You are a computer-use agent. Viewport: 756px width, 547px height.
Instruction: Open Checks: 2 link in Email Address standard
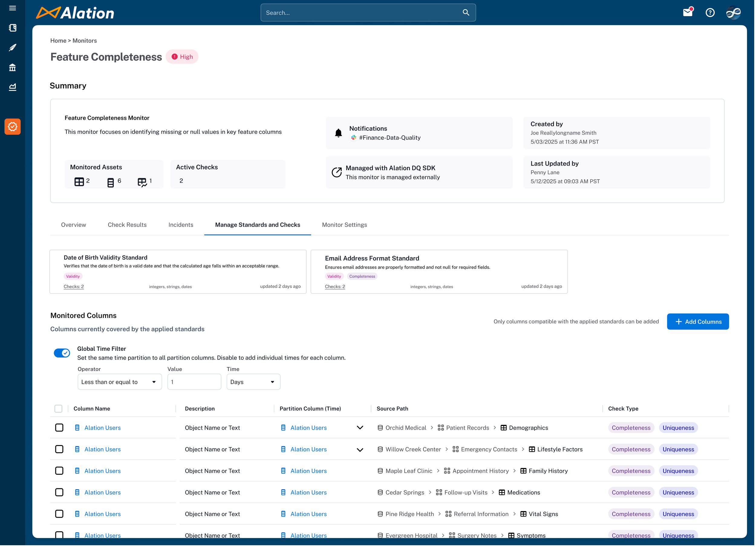click(x=335, y=287)
